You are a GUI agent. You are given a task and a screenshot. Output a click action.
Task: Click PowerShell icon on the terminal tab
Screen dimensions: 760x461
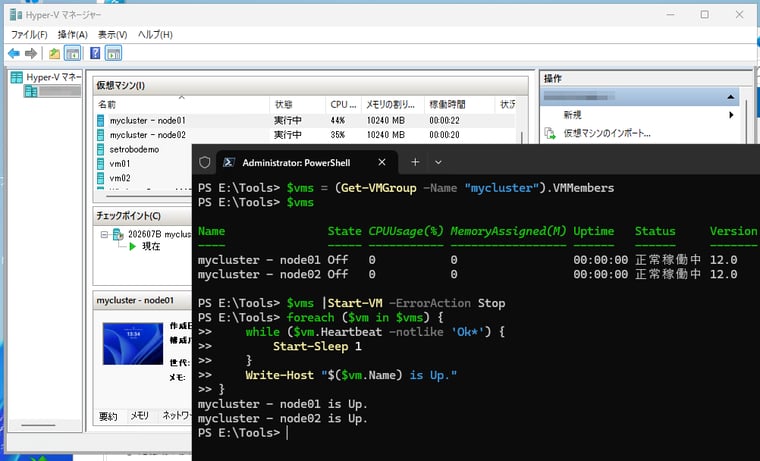click(x=229, y=162)
